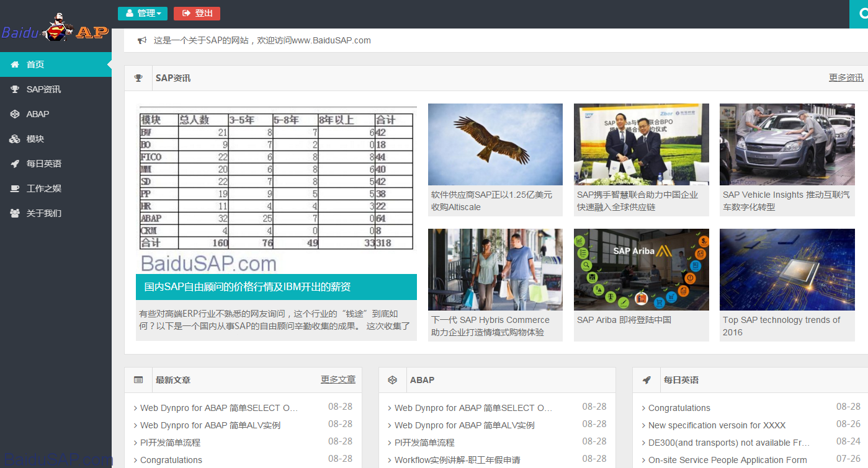The height and width of the screenshot is (468, 868).
Task: Open On-site Service People Application Form
Action: point(727,460)
